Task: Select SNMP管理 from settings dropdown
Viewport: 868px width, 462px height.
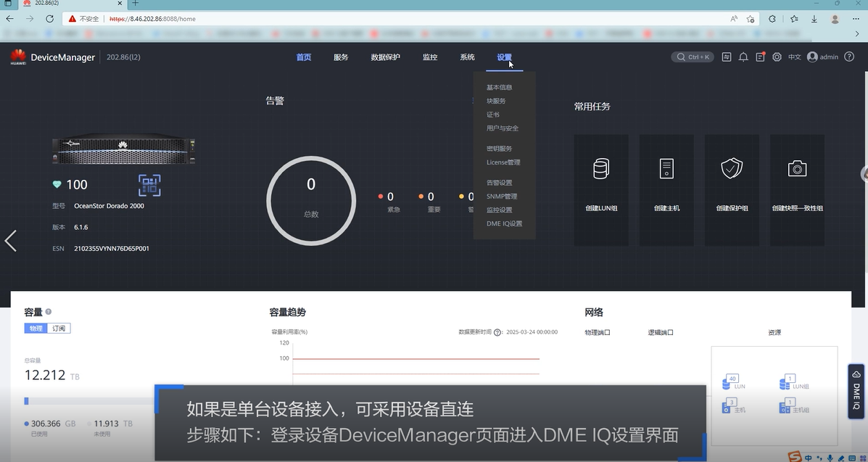Action: coord(502,196)
